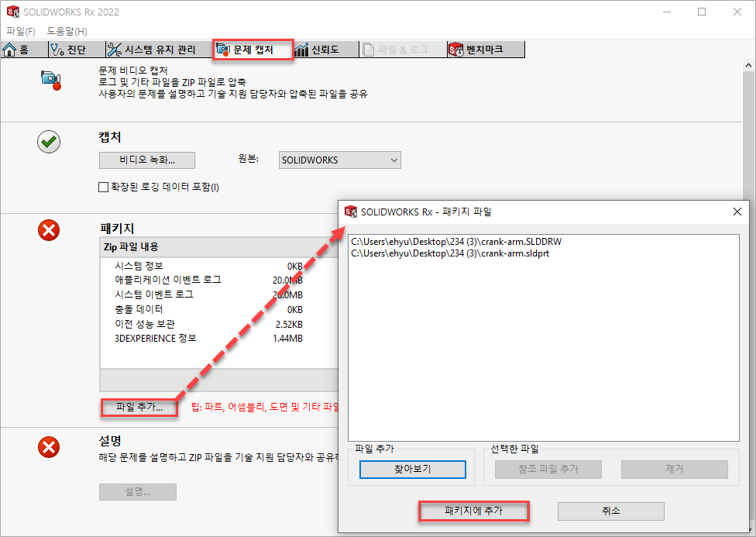Click the SOLIDWORKS Rx title bar logo
The width and height of the screenshot is (756, 537).
tap(12, 12)
